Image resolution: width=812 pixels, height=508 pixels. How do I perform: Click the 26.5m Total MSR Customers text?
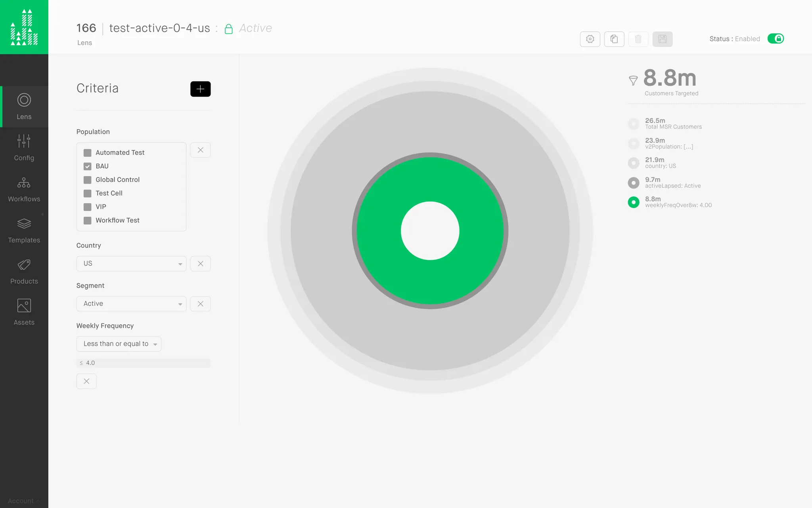pos(673,123)
